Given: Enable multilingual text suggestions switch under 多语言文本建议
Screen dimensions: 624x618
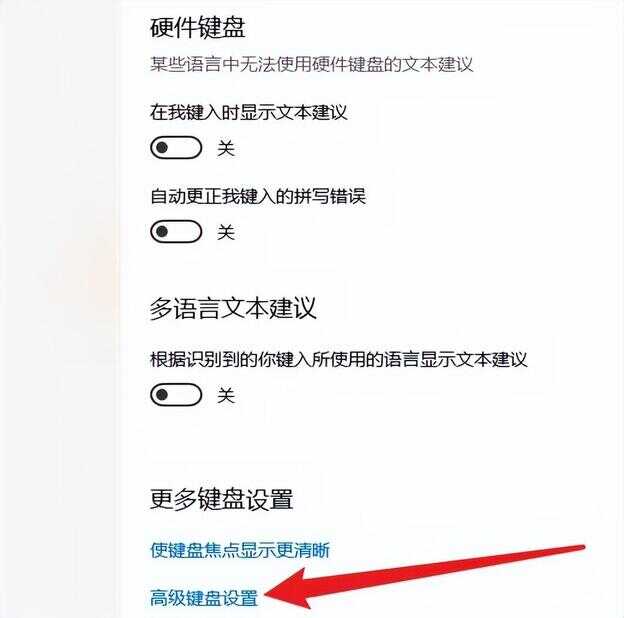Looking at the screenshot, I should [176, 395].
